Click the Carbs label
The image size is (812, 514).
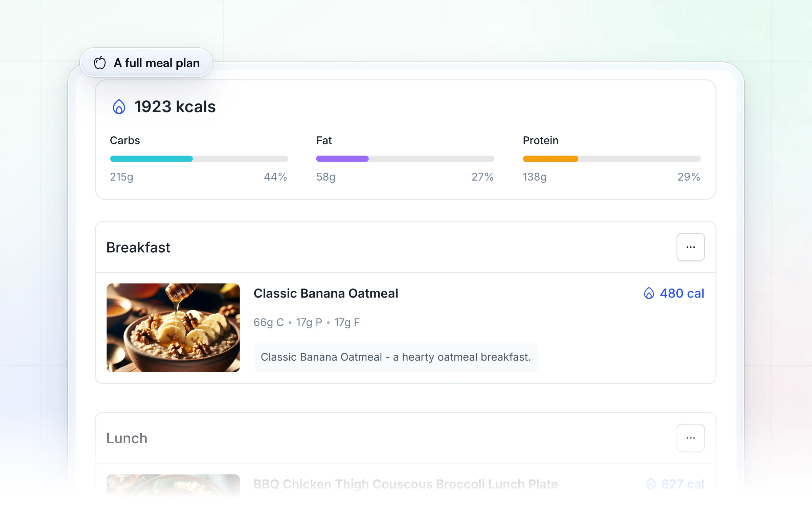(x=125, y=140)
